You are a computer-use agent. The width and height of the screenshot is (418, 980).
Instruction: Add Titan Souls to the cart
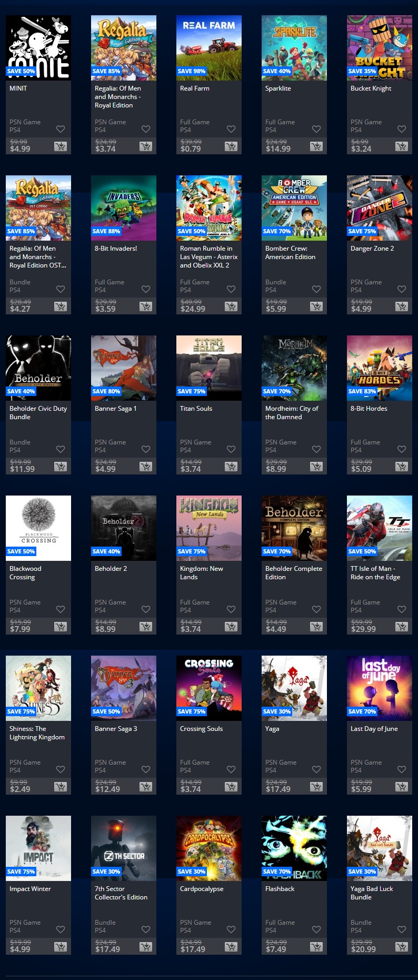pos(231,467)
